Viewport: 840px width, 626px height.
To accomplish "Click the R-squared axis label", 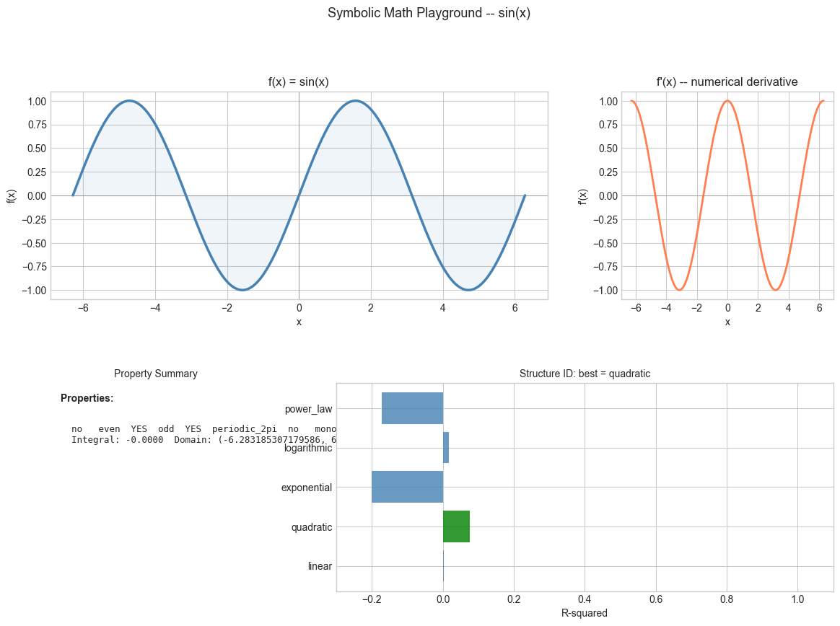I will click(x=584, y=613).
